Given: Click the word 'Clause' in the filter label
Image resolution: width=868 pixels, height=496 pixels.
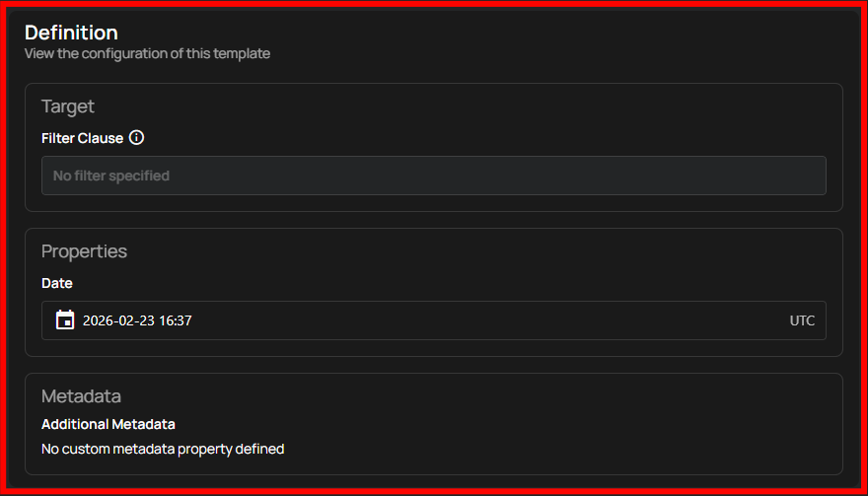Looking at the screenshot, I should (x=101, y=138).
